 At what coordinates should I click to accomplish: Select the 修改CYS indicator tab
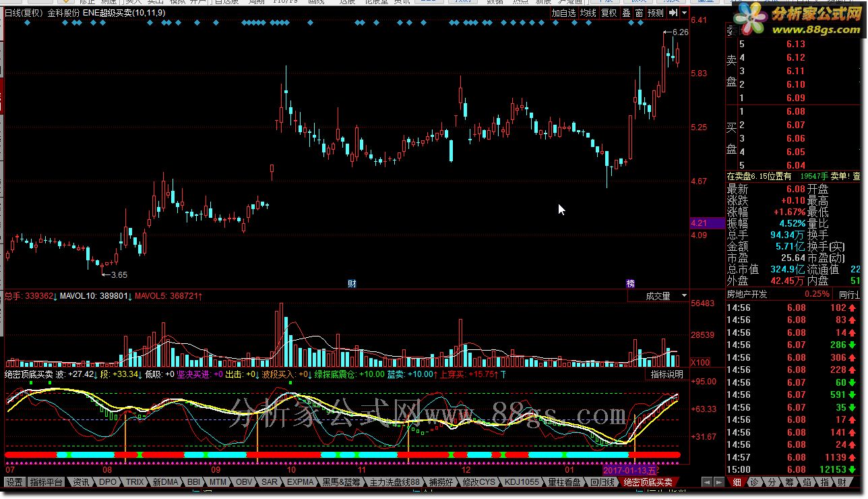pyautogui.click(x=478, y=482)
